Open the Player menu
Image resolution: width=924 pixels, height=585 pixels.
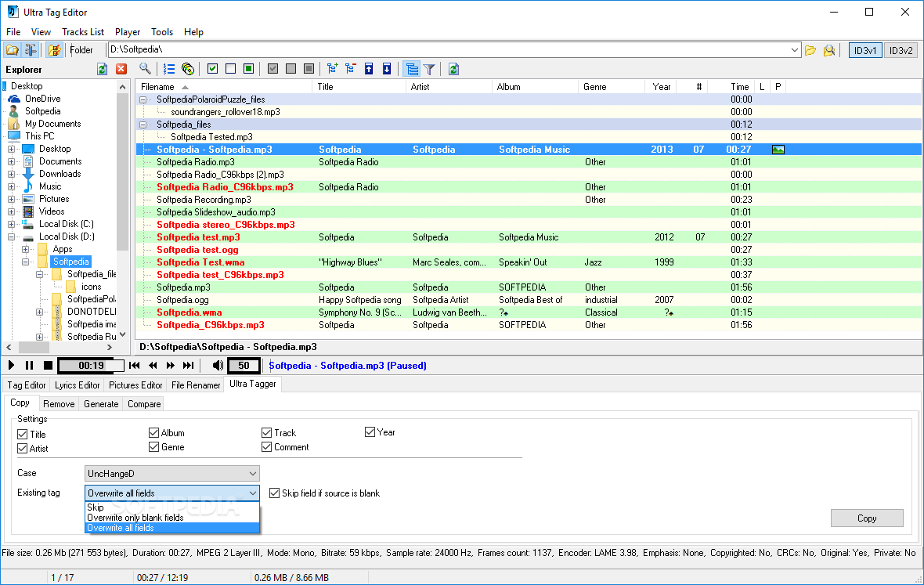coord(128,32)
